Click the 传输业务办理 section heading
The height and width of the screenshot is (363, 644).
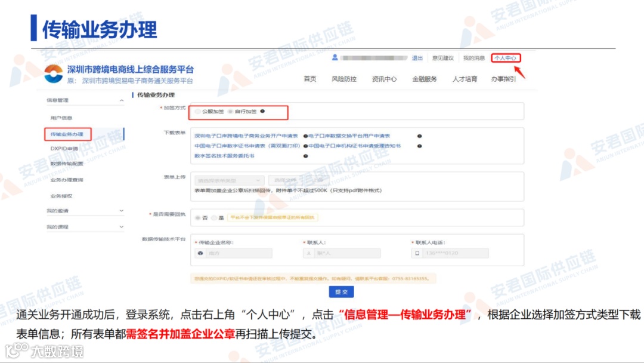pos(156,95)
